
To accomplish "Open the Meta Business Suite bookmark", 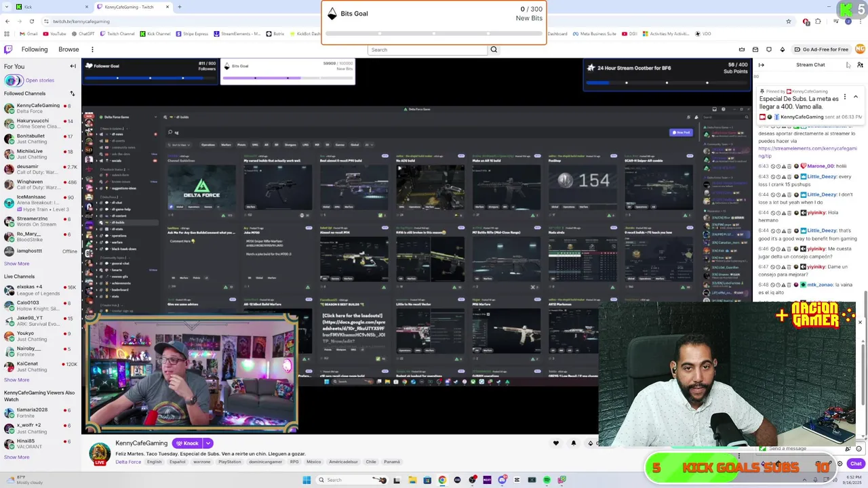I will (594, 34).
